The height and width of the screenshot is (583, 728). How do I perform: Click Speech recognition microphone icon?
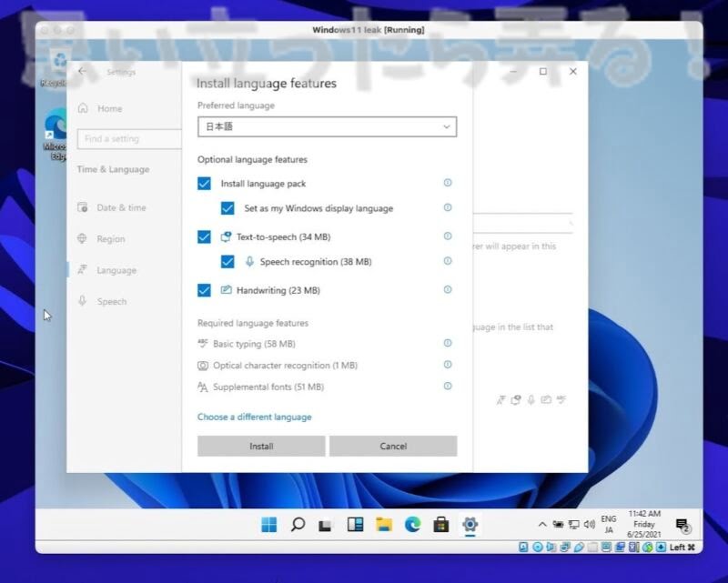(249, 261)
